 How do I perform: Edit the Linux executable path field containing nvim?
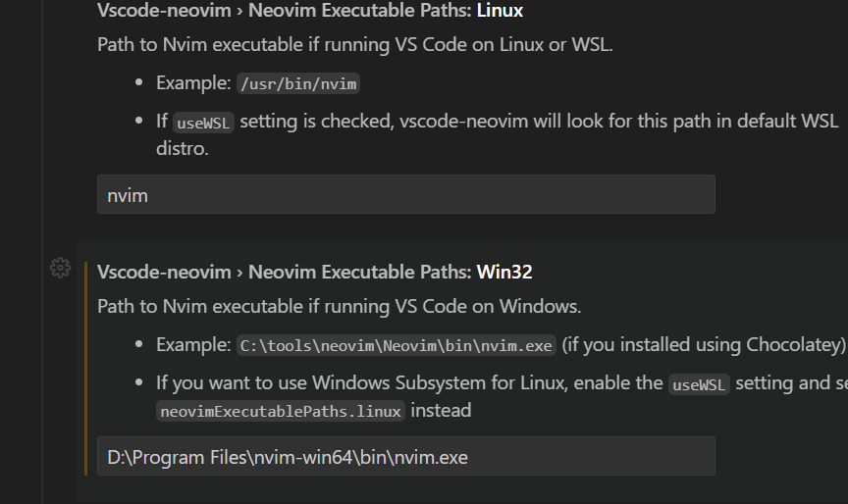(406, 194)
